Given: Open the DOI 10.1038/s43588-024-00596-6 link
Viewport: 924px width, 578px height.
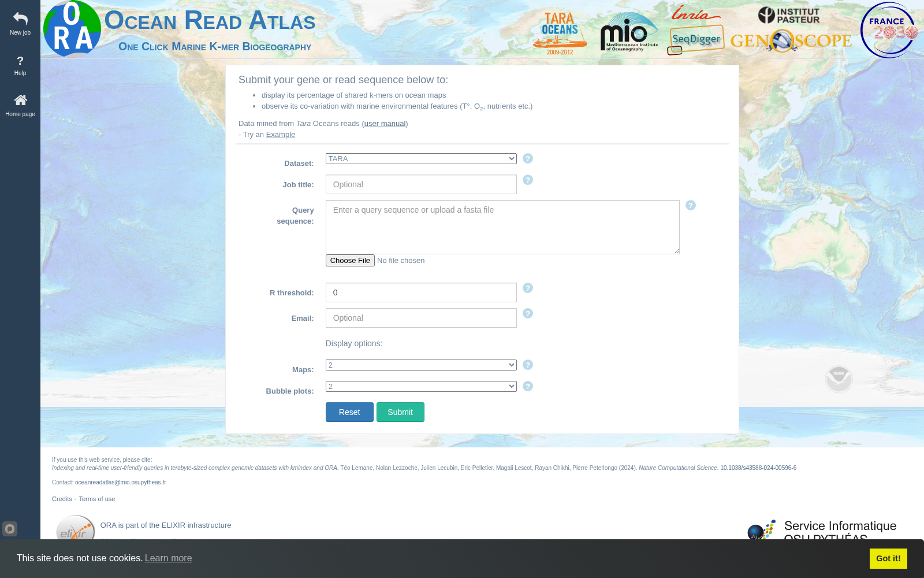Looking at the screenshot, I should coord(758,468).
